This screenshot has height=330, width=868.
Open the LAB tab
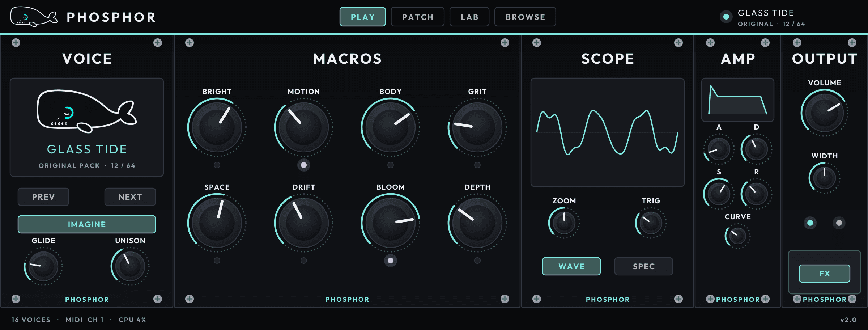469,17
